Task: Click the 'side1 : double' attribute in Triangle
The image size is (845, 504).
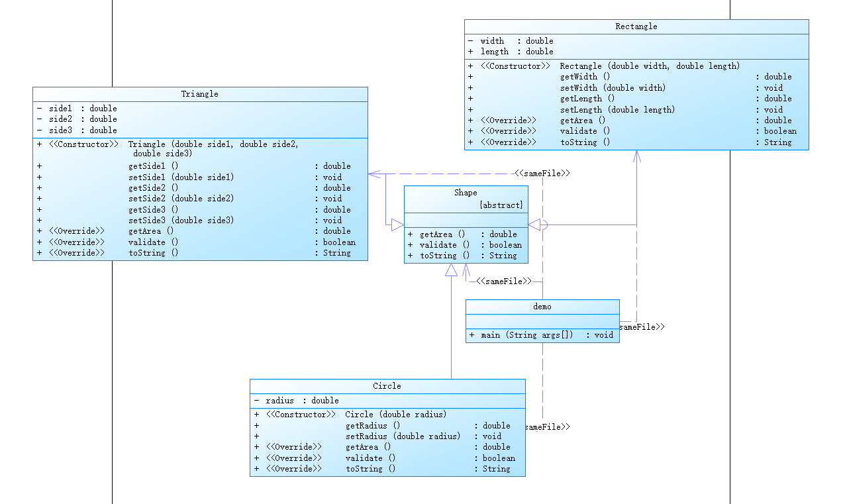Action: pos(77,109)
